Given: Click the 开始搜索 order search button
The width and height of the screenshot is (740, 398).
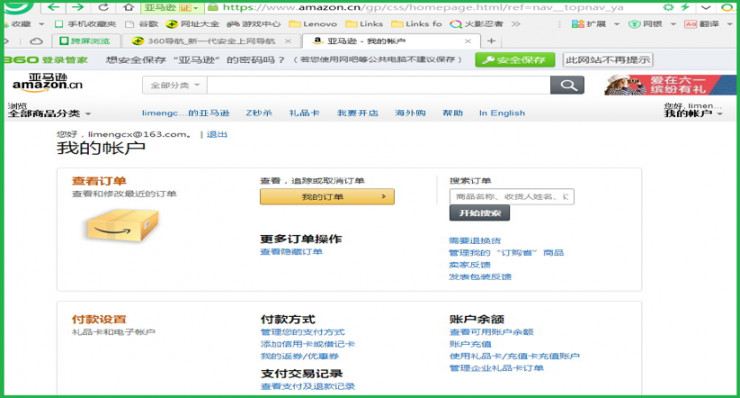Looking at the screenshot, I should [x=479, y=213].
